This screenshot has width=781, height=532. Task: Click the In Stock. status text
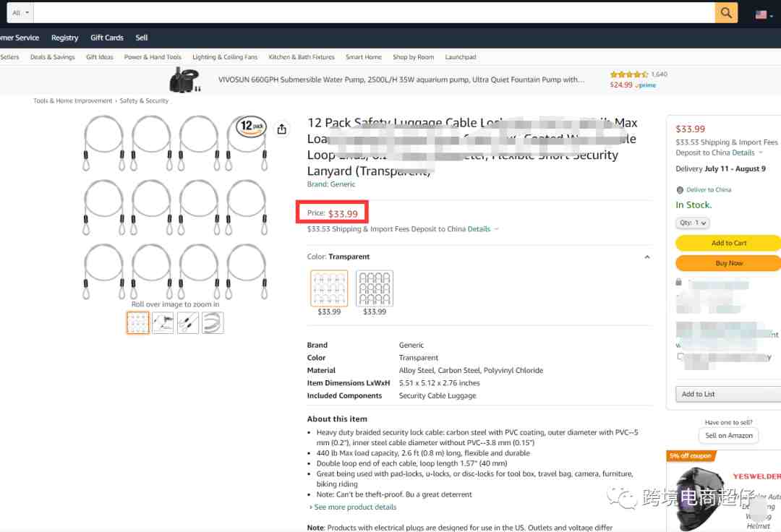[x=693, y=205]
